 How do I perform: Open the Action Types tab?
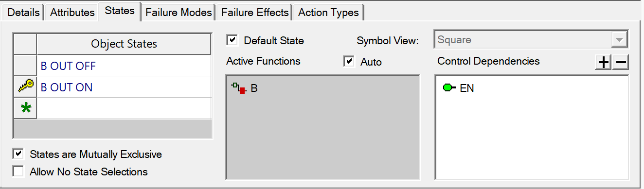[x=328, y=13]
